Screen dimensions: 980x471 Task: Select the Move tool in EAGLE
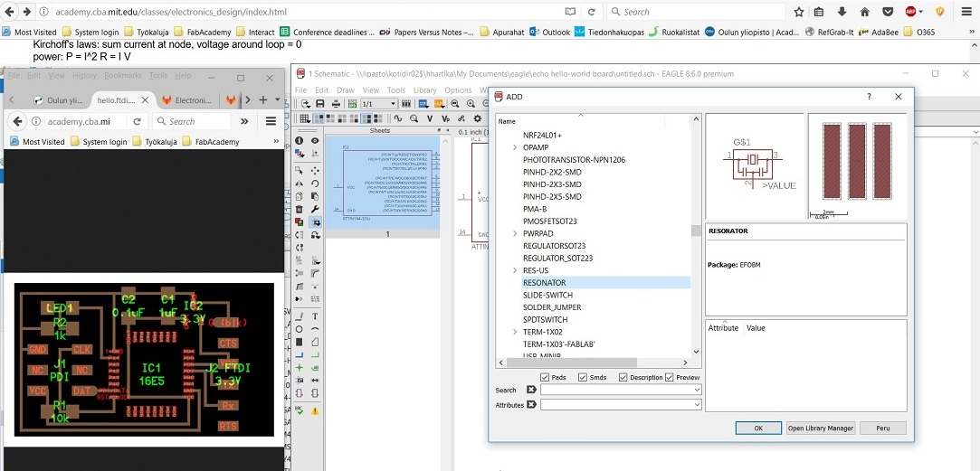coord(315,171)
